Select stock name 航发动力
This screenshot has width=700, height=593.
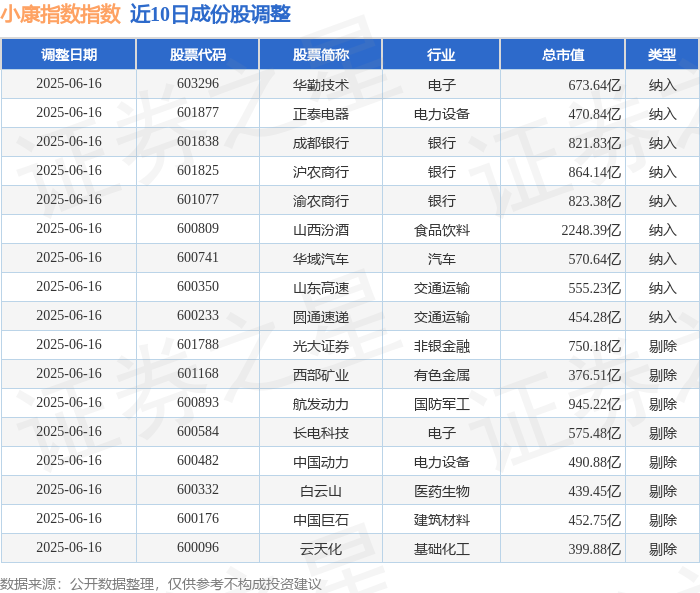coord(321,404)
